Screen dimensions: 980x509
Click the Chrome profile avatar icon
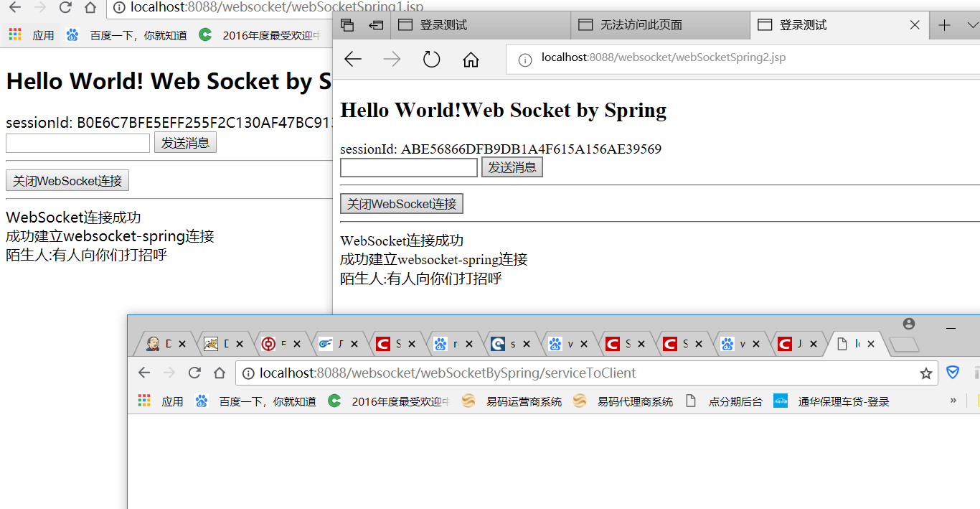(x=908, y=324)
